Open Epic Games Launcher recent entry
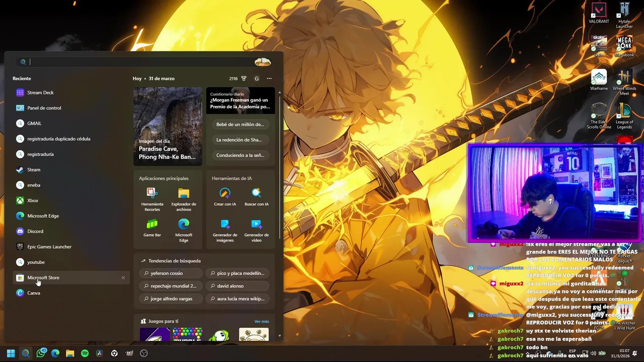This screenshot has width=644, height=362. coord(70,247)
